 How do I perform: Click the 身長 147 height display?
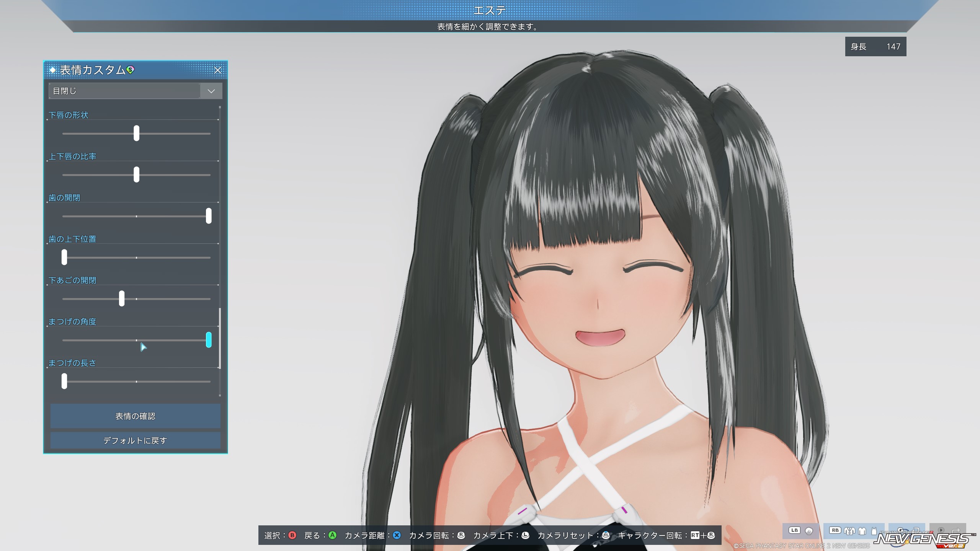pos(875,47)
